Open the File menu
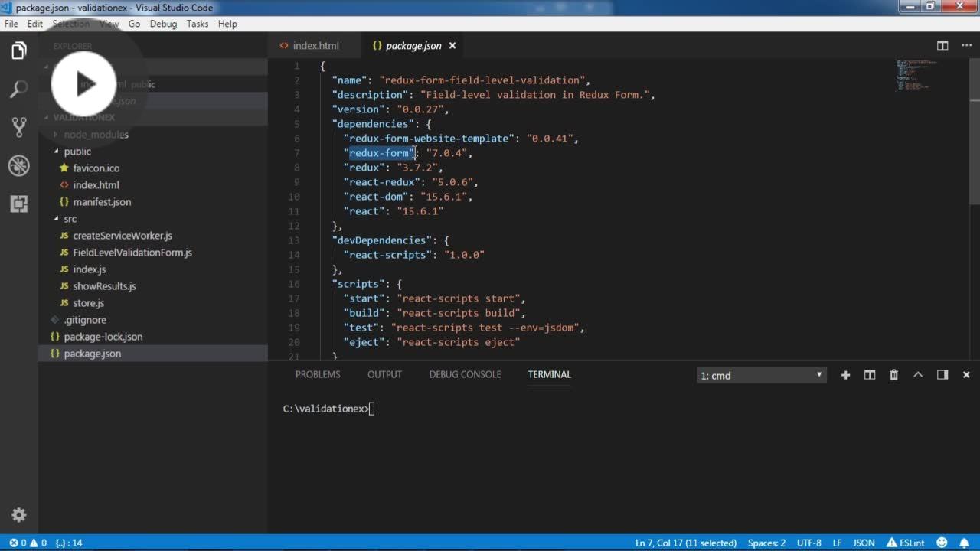Image resolution: width=980 pixels, height=551 pixels. click(11, 24)
